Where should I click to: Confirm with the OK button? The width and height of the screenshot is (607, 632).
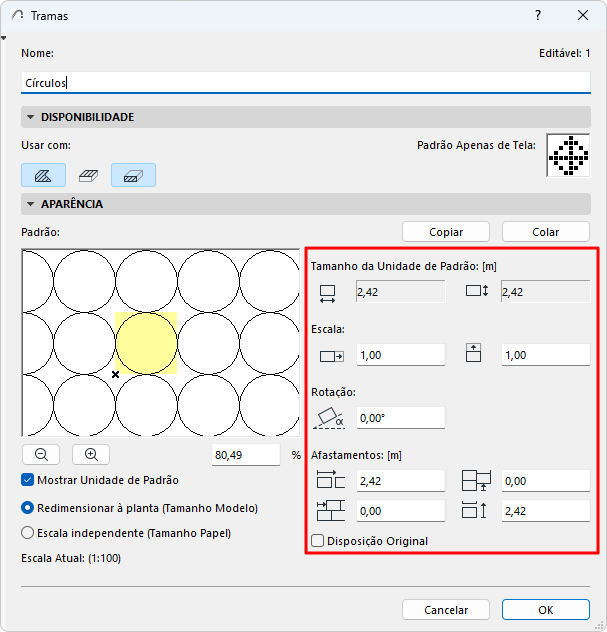point(546,609)
